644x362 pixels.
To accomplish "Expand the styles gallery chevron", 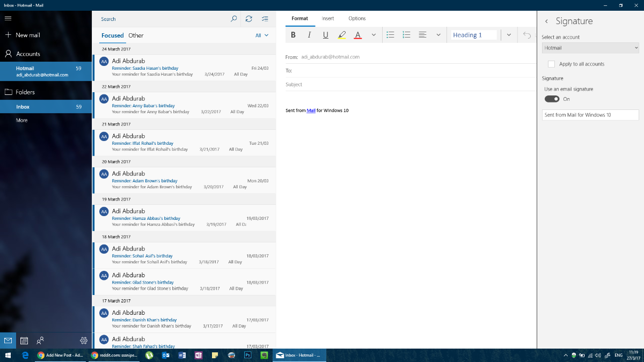I will coord(509,35).
